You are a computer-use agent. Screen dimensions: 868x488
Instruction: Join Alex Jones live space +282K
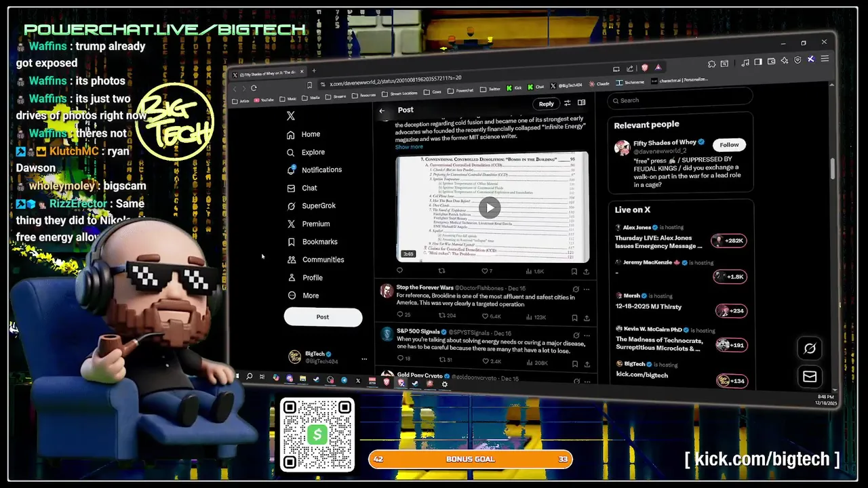coord(729,241)
